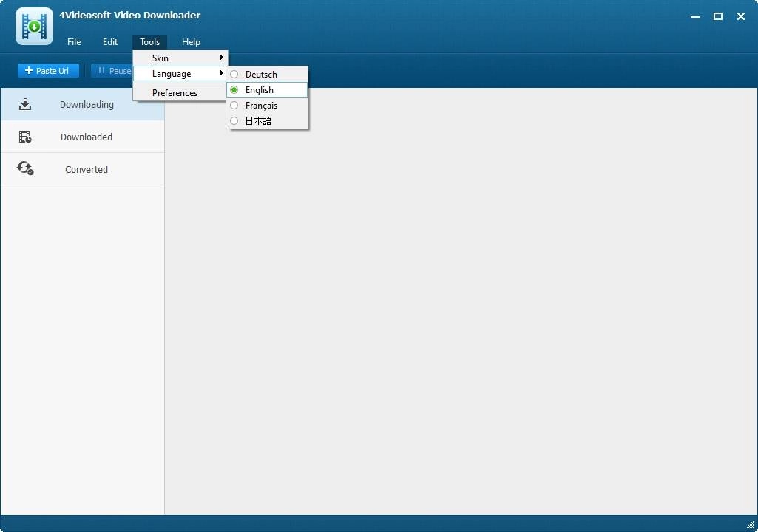Click the English language label

click(259, 90)
